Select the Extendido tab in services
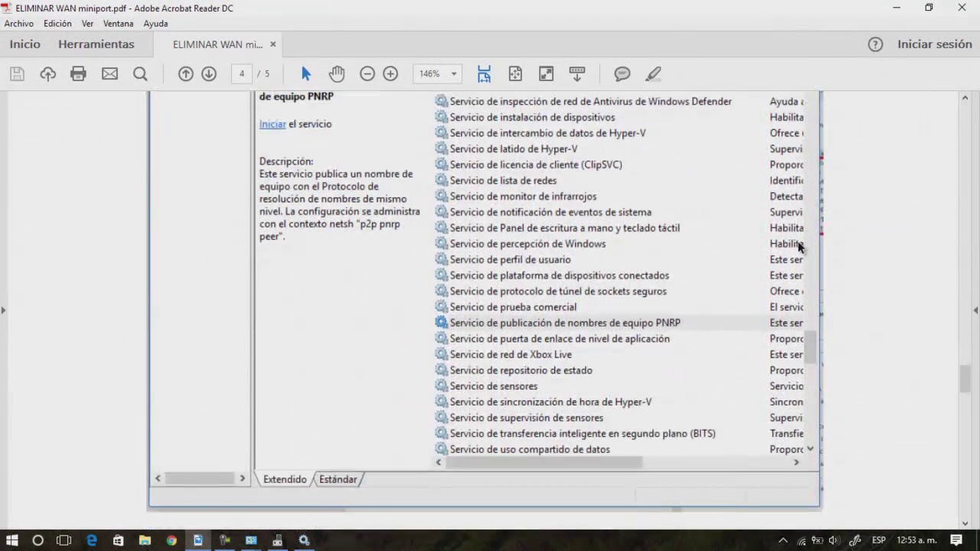 click(285, 479)
